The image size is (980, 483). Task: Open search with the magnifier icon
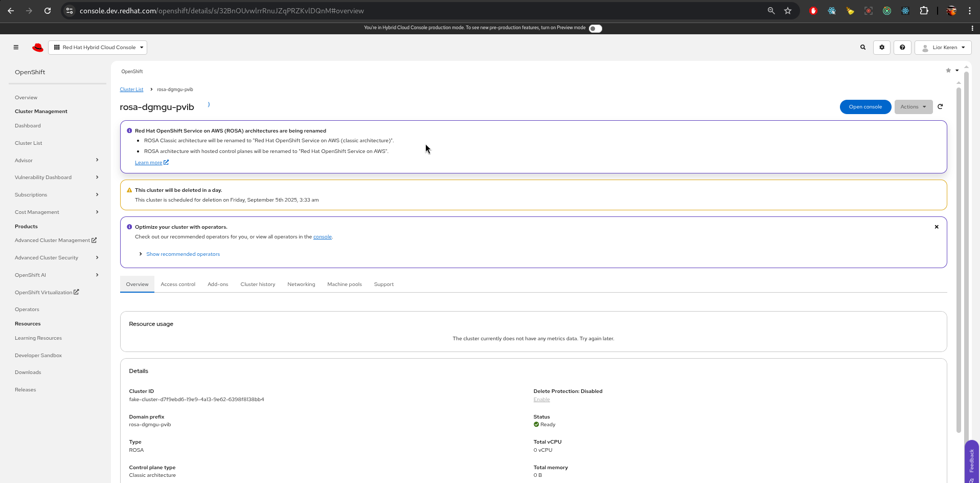pos(863,48)
